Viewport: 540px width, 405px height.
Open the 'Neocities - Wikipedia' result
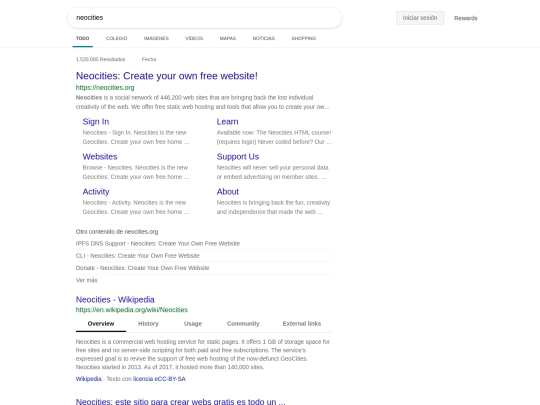point(115,300)
